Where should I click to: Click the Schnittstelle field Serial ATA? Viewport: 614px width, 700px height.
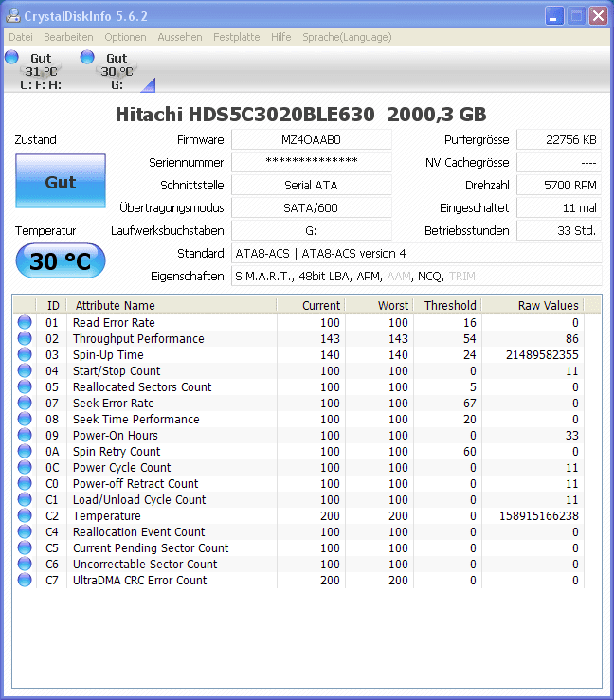click(311, 186)
